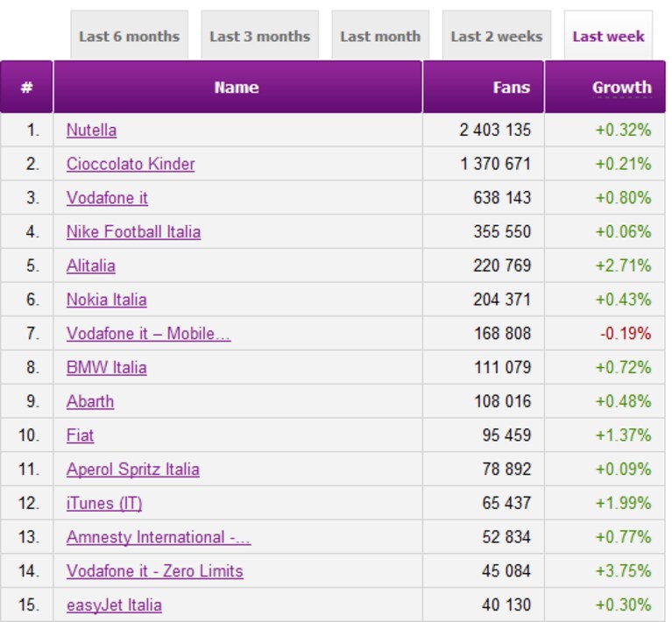Open the Alitalia link
The image size is (672, 622).
coord(91,265)
